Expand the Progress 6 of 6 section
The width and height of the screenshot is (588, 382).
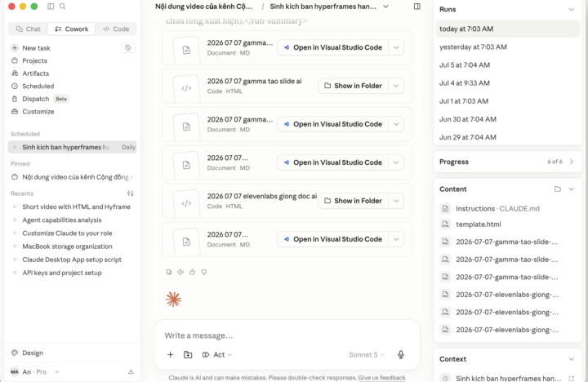click(x=508, y=162)
